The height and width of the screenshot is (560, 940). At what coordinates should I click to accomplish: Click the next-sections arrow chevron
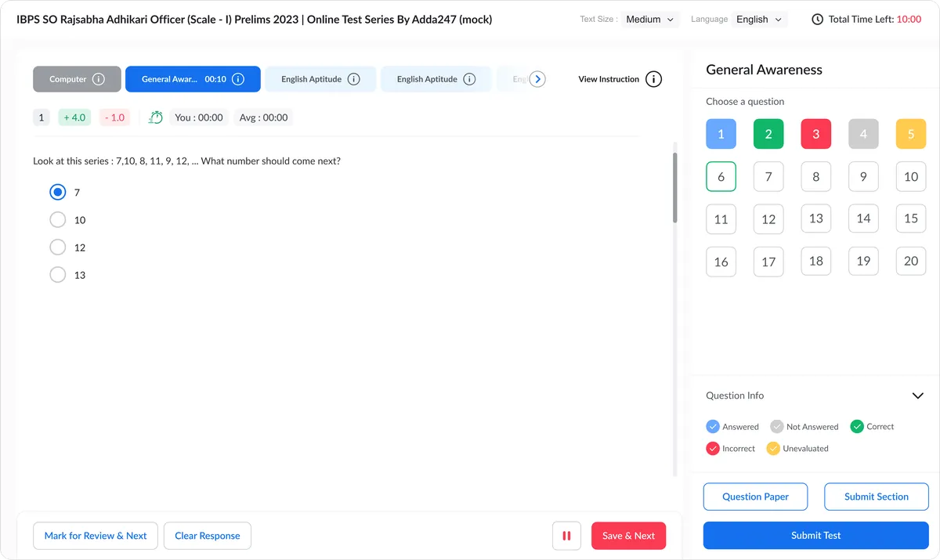click(x=537, y=79)
